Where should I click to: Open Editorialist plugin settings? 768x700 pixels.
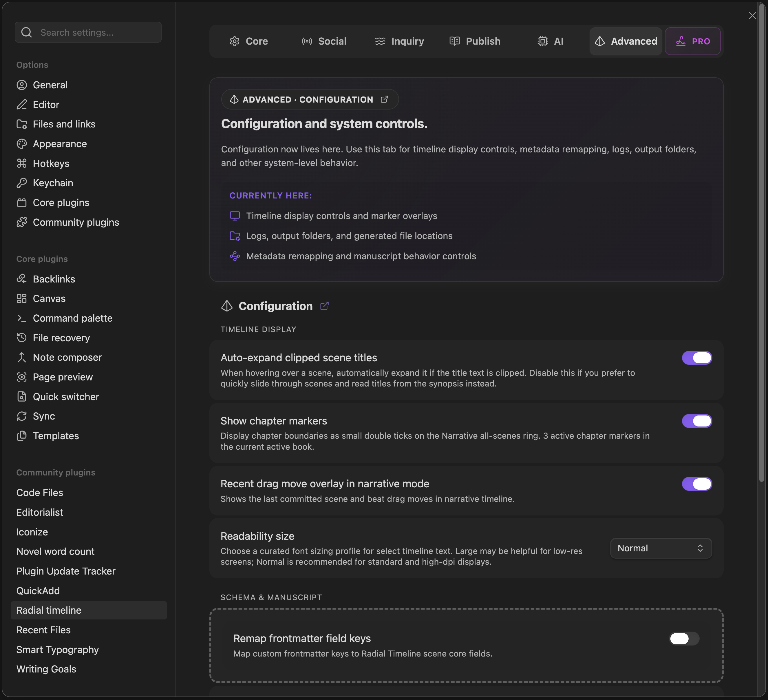(x=89, y=512)
